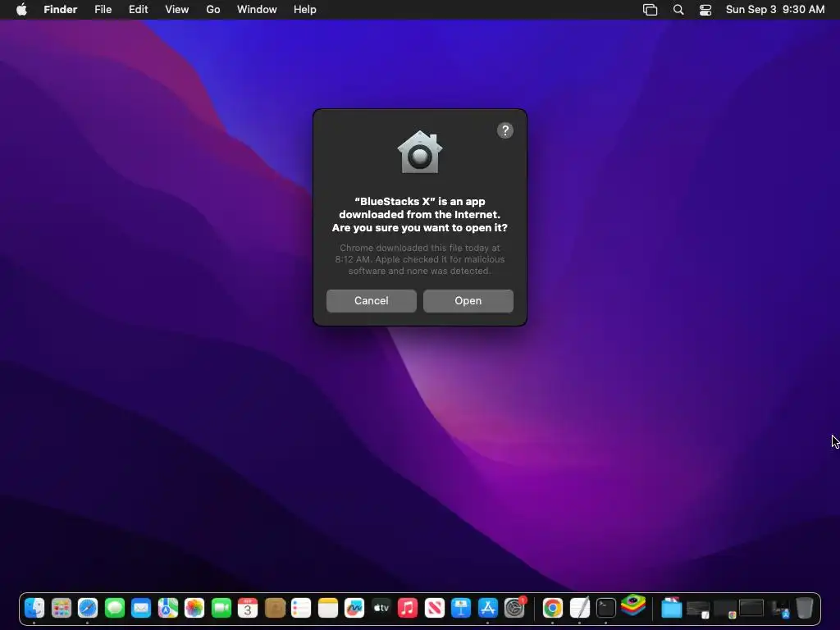Click Open to launch BlueStacks X
Viewport: 840px width, 630px height.
[468, 300]
